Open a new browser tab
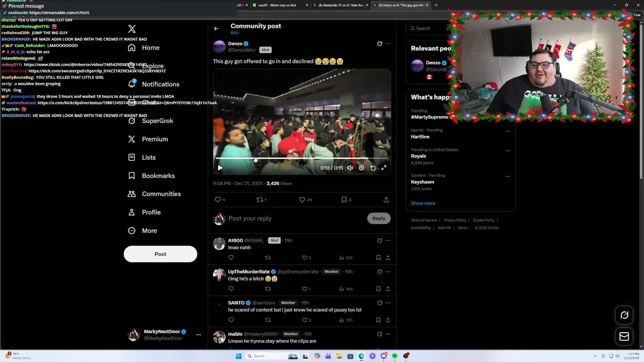The height and width of the screenshot is (362, 644). click(x=436, y=5)
